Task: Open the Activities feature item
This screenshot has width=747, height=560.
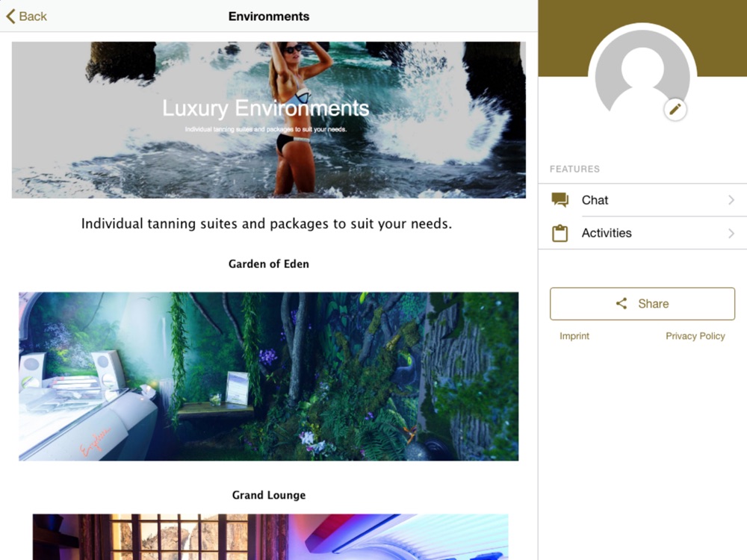Action: [x=642, y=233]
